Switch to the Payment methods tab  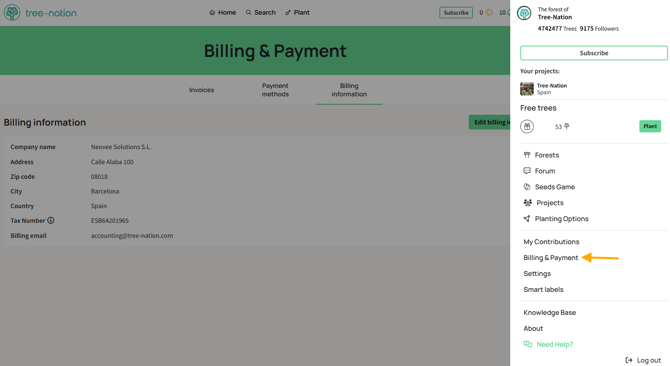tap(275, 90)
